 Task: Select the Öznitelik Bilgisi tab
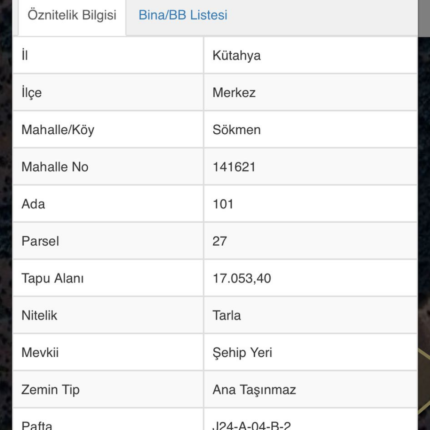[x=72, y=15]
